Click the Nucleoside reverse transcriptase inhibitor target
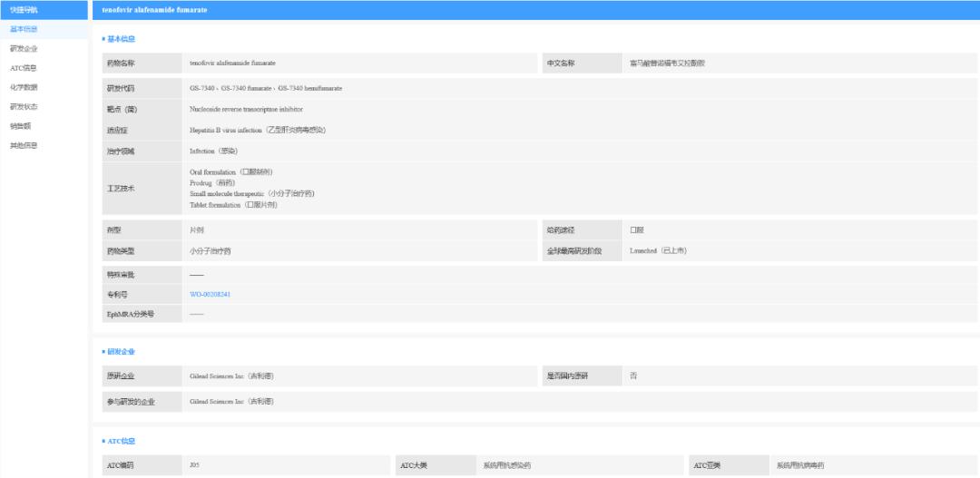980x478 pixels. (246, 109)
